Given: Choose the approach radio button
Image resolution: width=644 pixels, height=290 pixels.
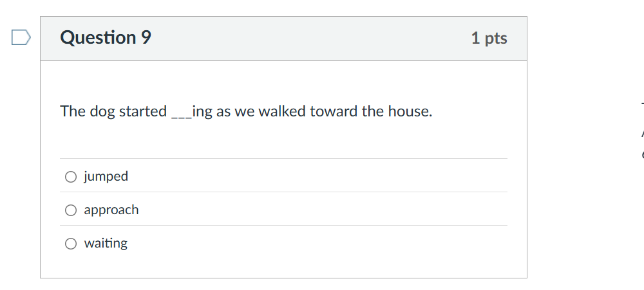Looking at the screenshot, I should (x=71, y=210).
